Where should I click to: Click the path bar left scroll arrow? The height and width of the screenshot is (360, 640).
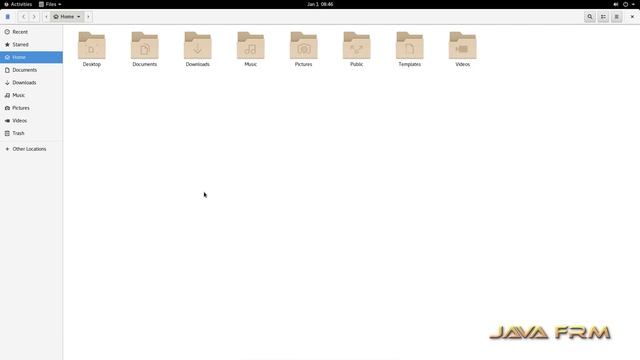point(46,17)
